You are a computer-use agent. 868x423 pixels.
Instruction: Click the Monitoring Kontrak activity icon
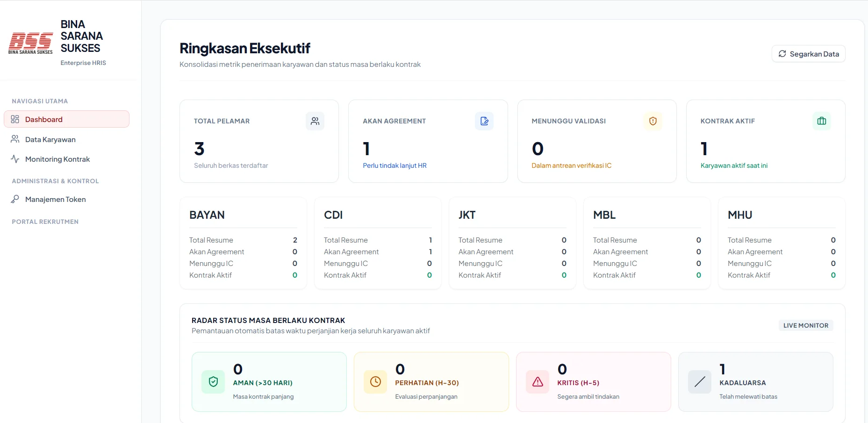pos(15,159)
